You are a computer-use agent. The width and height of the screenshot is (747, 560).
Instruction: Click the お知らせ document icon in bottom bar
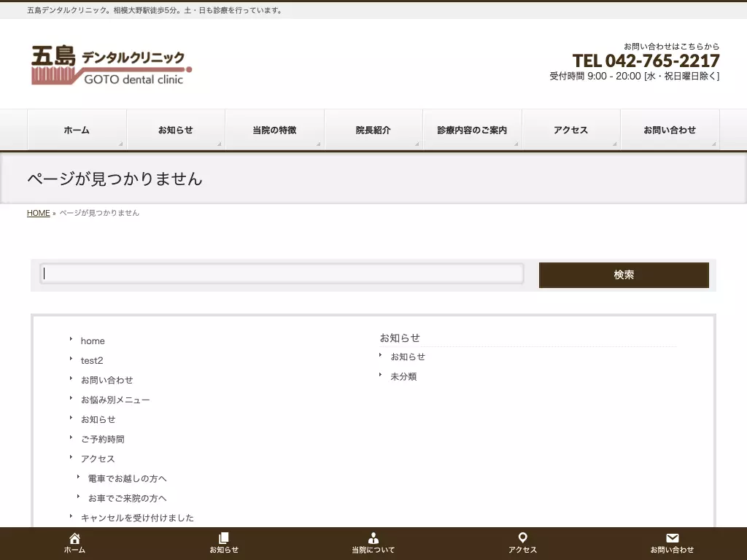[224, 538]
